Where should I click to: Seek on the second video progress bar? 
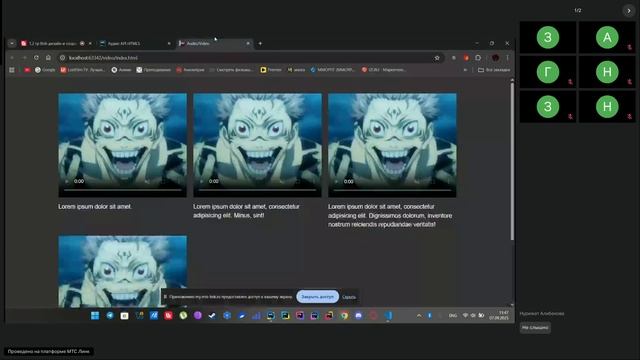pos(257,190)
